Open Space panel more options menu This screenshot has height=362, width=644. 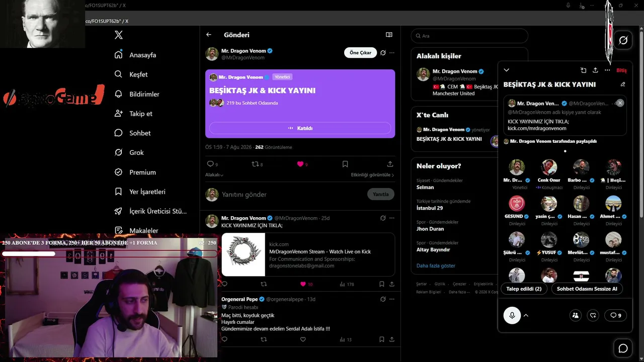[x=607, y=70]
